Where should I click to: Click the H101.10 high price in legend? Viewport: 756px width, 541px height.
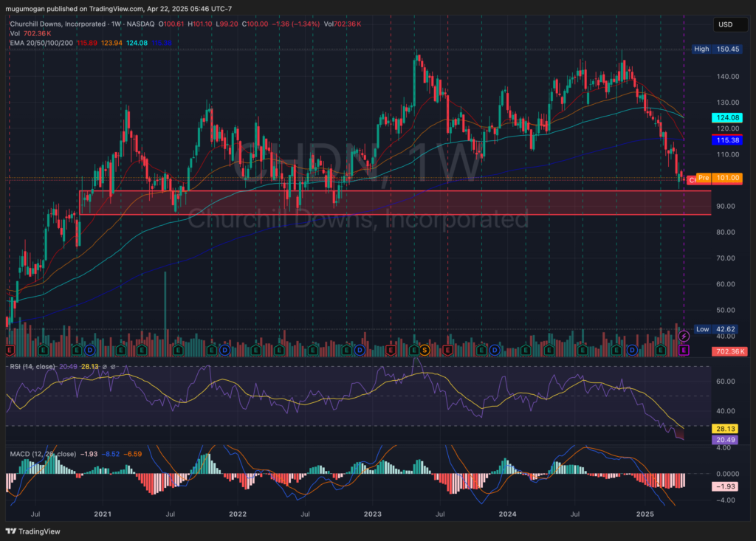point(199,24)
